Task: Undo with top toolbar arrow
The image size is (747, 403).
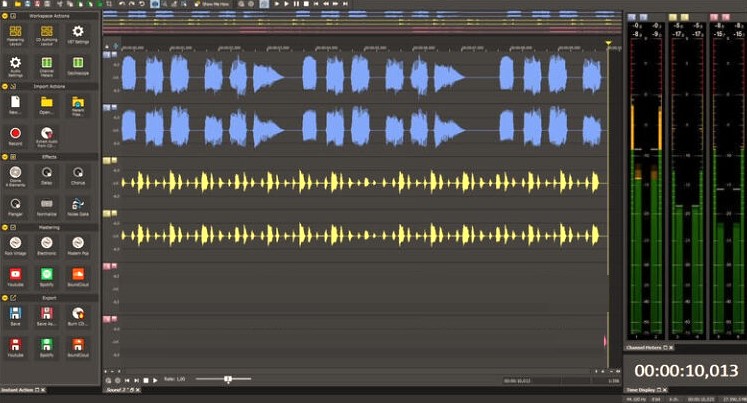Action: [122, 4]
